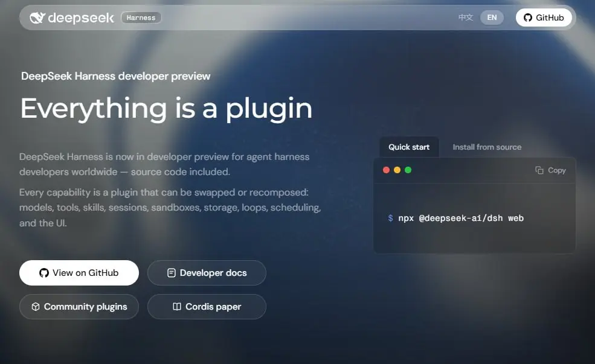The width and height of the screenshot is (595, 364).
Task: Click the red terminal window dot
Action: click(386, 170)
